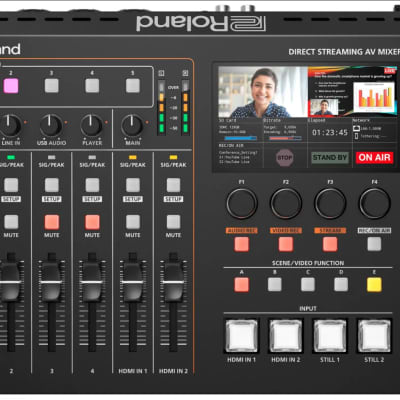The width and height of the screenshot is (400, 400).
Task: Select scene D button
Action: click(x=341, y=285)
